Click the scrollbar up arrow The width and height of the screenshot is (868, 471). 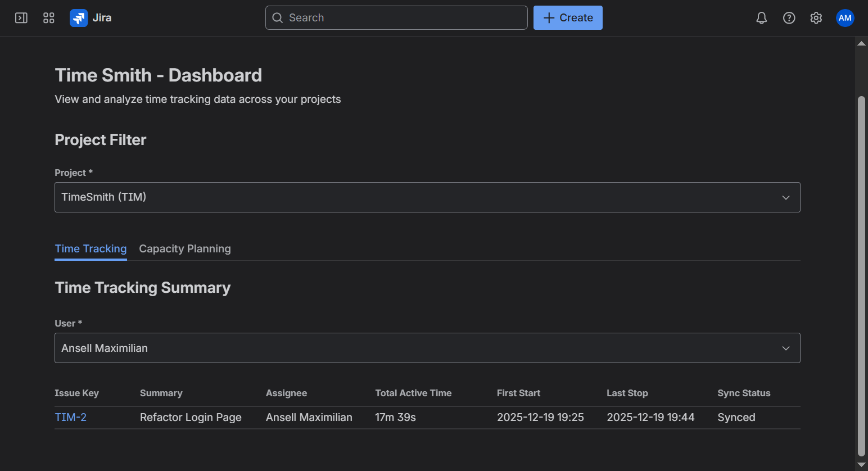(861, 43)
